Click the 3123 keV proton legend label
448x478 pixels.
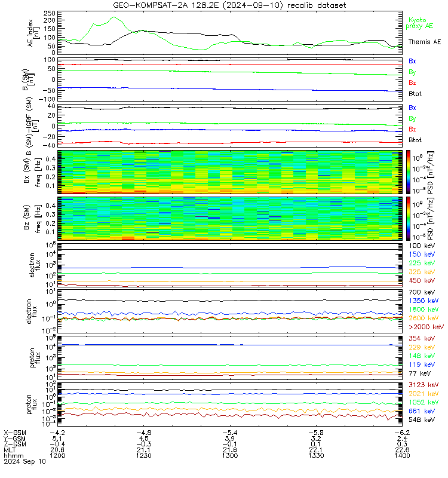[424, 385]
